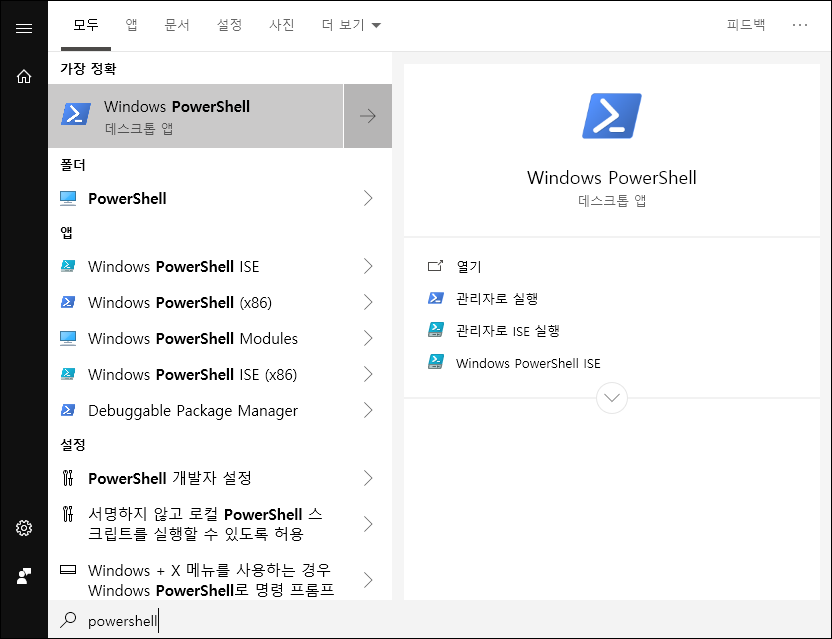The image size is (832, 639).
Task: Click the tools icon beside PowerShell 개발자 설정
Action: [x=68, y=478]
